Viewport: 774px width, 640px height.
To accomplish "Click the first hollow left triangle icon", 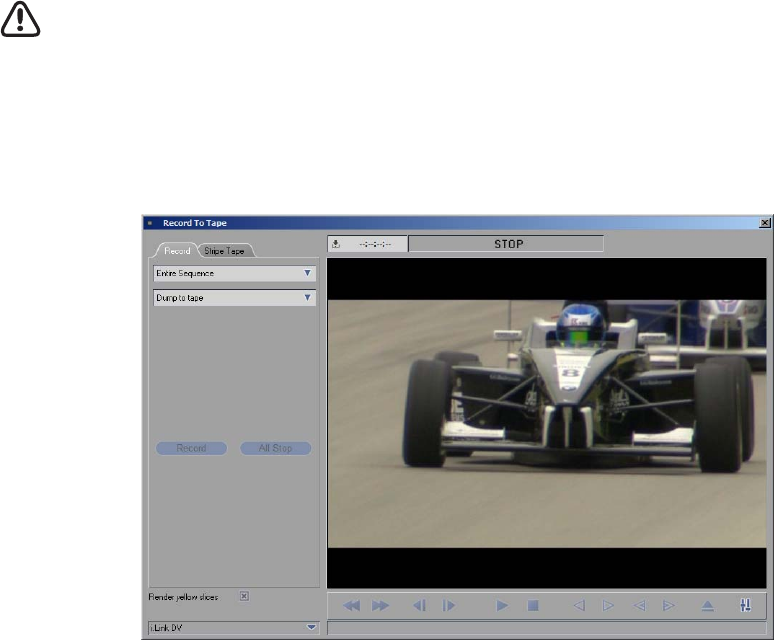I will click(579, 605).
